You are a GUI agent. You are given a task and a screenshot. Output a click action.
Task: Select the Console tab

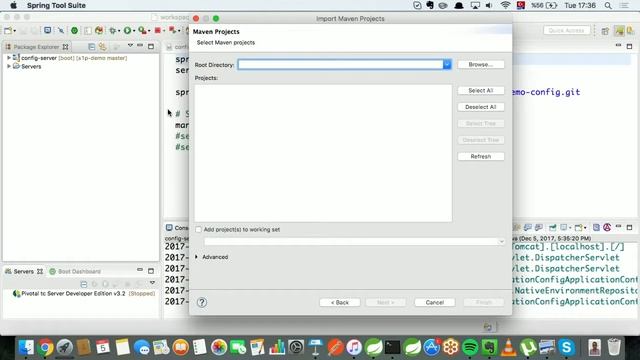tap(177, 228)
